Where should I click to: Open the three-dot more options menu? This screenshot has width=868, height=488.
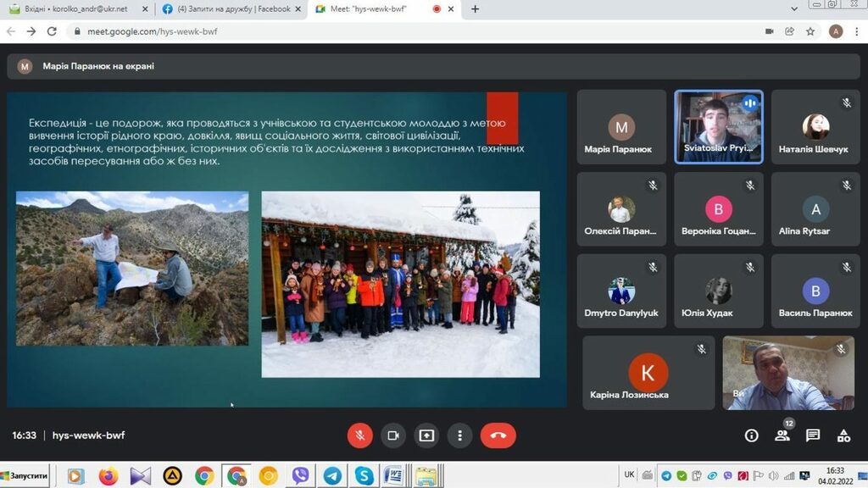(459, 435)
